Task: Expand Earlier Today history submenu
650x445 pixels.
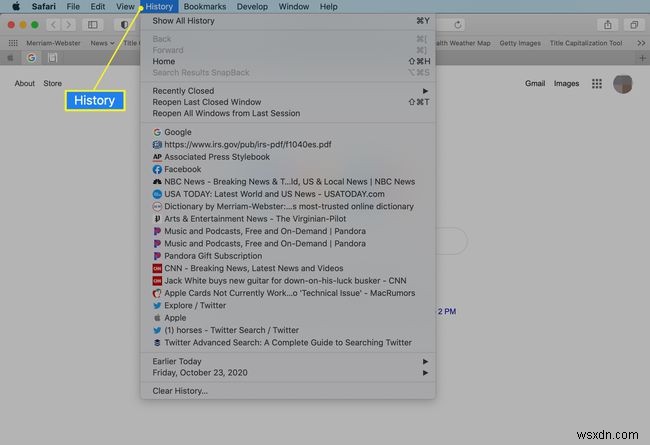Action: point(288,362)
